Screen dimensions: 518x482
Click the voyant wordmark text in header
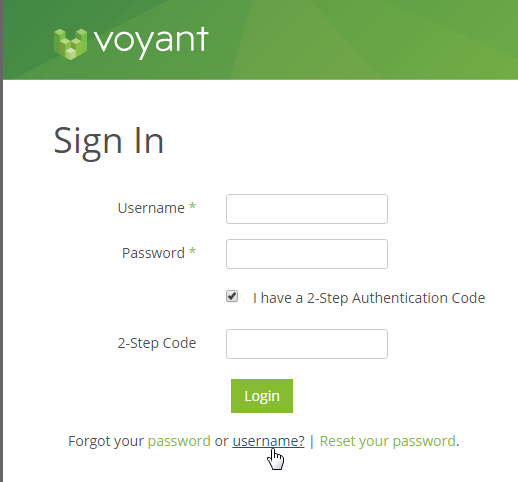151,43
